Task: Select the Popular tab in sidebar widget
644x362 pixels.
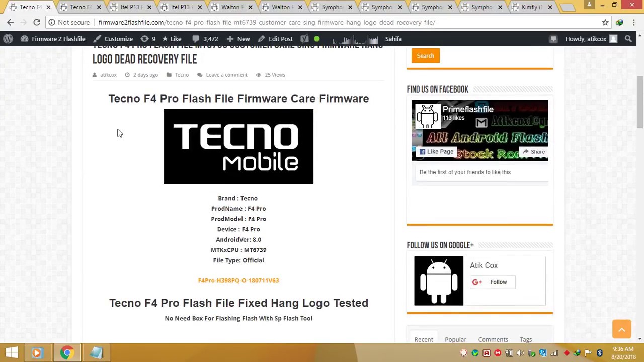Action: coord(455,339)
